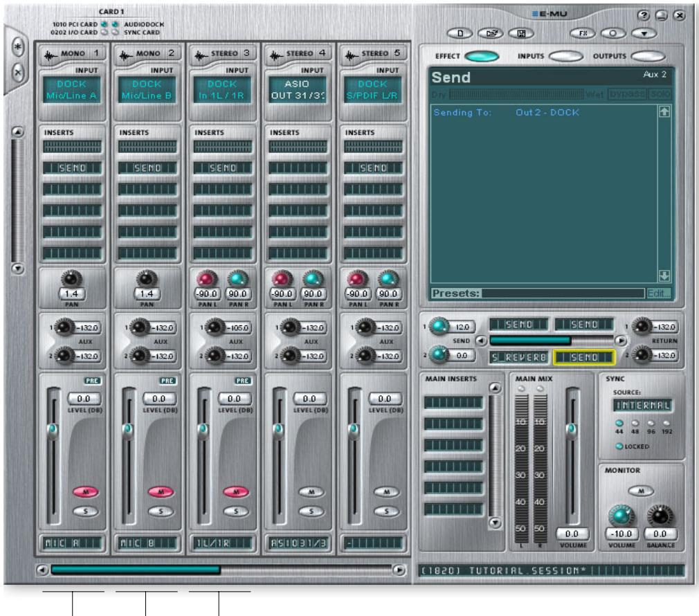Select the S_REVERB aux 2 insert
Screen dimensions: 699x616
click(x=519, y=357)
